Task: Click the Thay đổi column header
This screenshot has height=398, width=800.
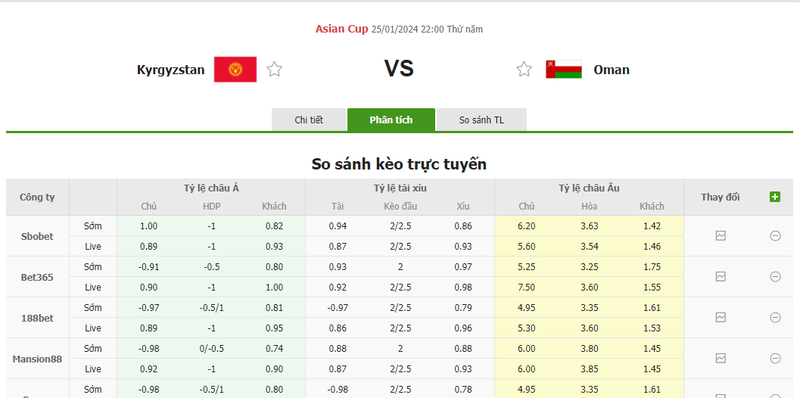Action: (720, 197)
